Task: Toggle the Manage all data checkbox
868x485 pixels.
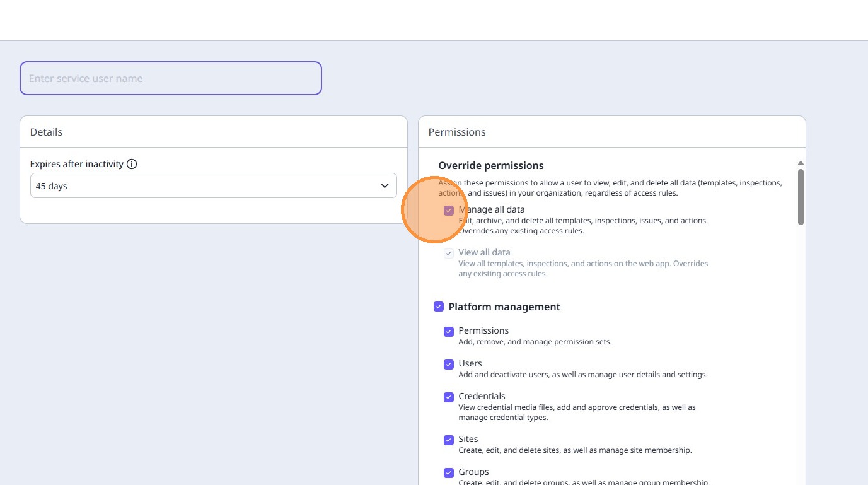Action: [x=449, y=211]
